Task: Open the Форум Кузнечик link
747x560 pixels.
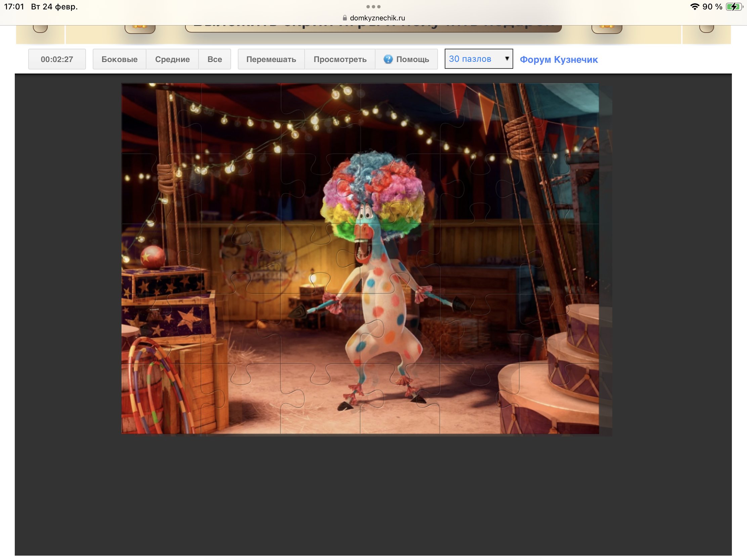Action: [559, 59]
